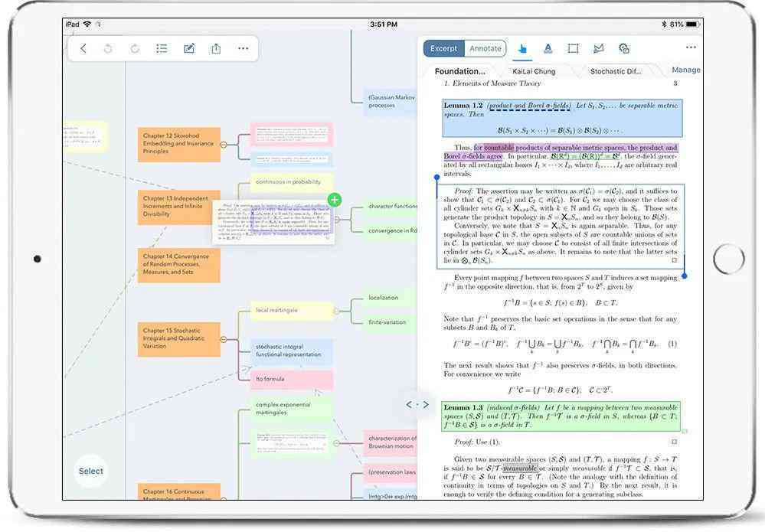Tap small square marker in Proof box
Viewport: 765px width, 532px height.
pos(674,260)
